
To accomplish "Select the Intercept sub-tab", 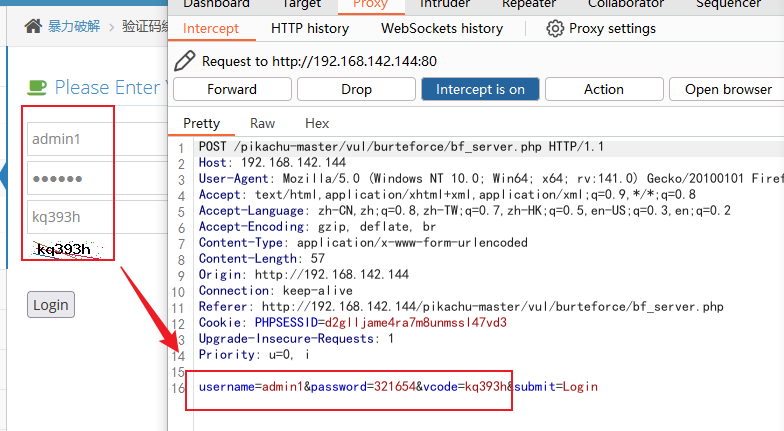I will (211, 28).
